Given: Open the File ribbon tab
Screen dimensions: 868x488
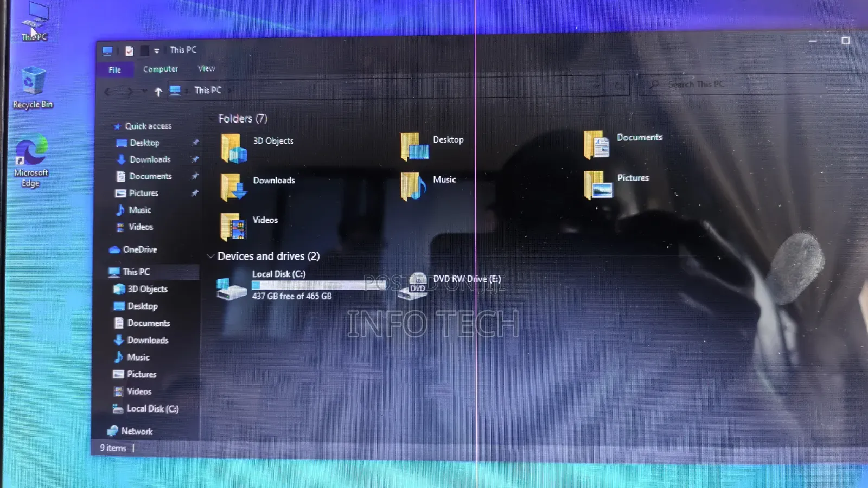Looking at the screenshot, I should 114,70.
